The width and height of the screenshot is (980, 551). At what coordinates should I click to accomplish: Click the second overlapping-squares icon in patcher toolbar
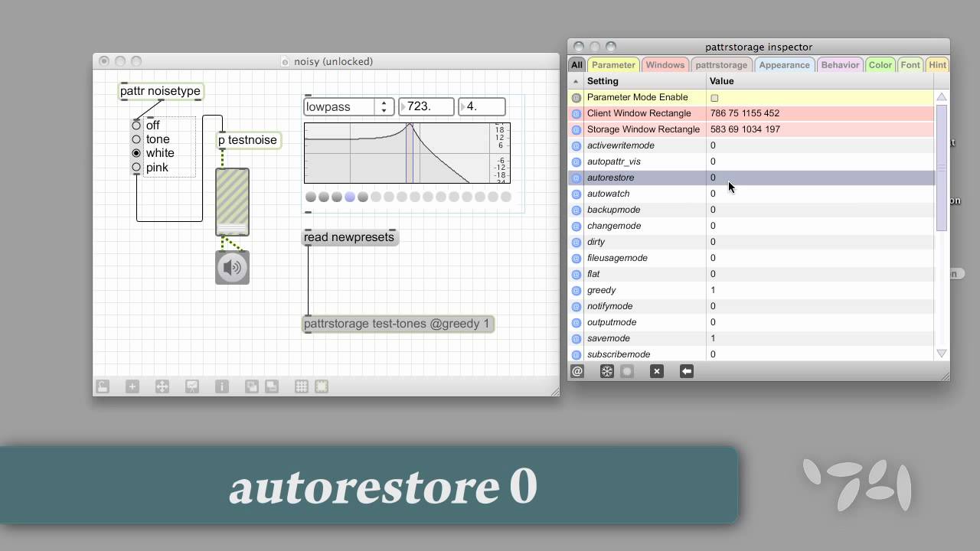click(x=272, y=387)
